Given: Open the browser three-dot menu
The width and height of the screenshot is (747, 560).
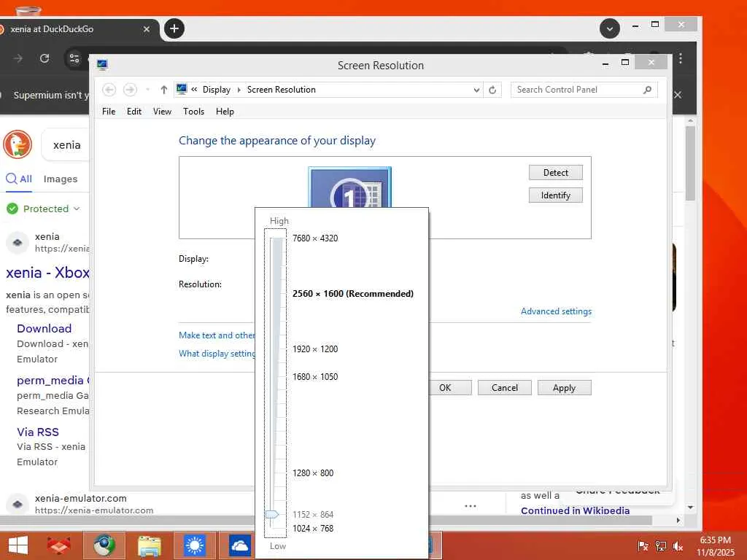Looking at the screenshot, I should (x=681, y=58).
